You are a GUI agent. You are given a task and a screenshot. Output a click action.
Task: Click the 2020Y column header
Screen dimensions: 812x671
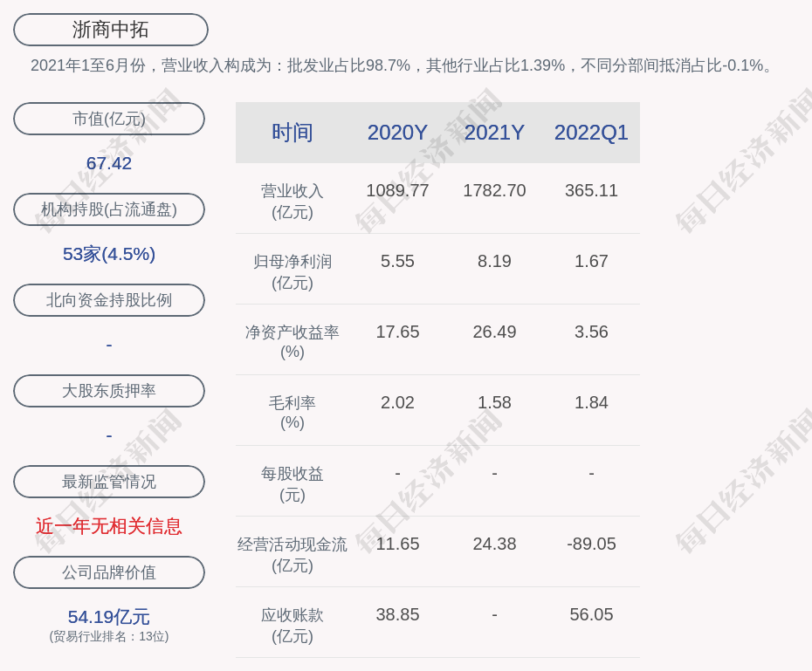[x=398, y=133]
